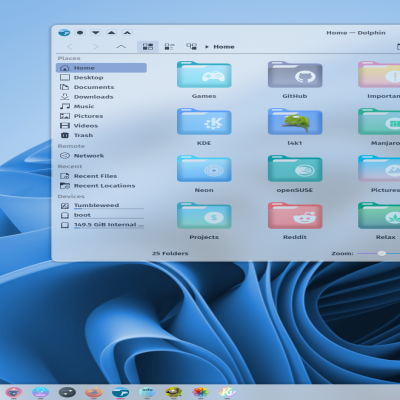Open the info app in the dock
Screen dimensions: 400x400
click(x=147, y=392)
